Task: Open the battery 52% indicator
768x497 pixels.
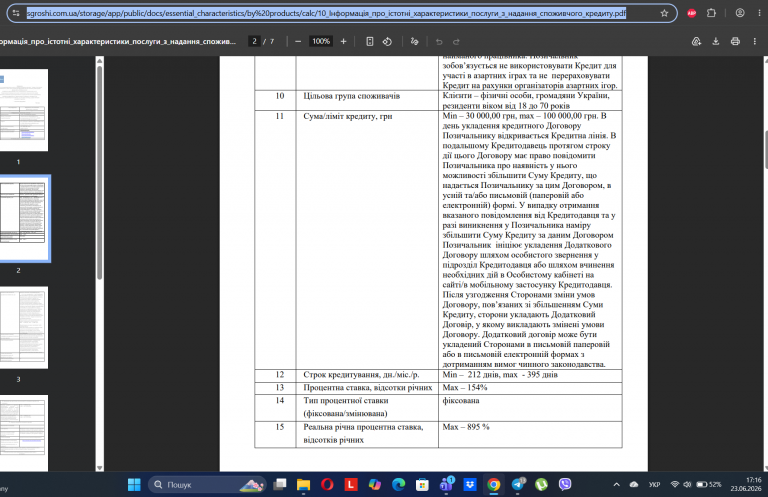Action: [709, 485]
